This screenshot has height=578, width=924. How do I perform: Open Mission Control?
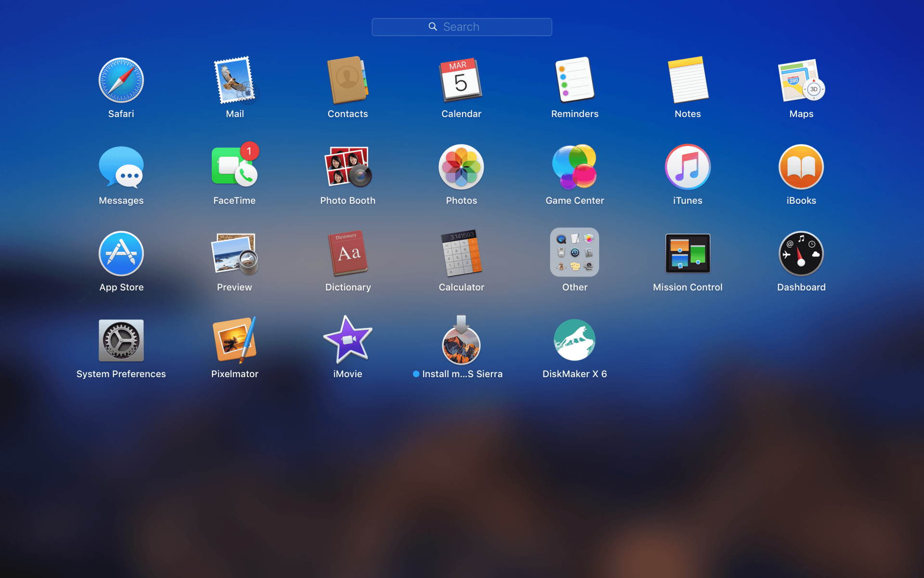pyautogui.click(x=688, y=254)
